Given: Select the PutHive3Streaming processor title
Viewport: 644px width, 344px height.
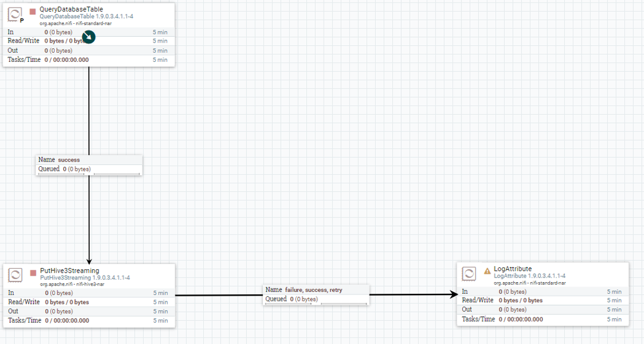Looking at the screenshot, I should [70, 271].
